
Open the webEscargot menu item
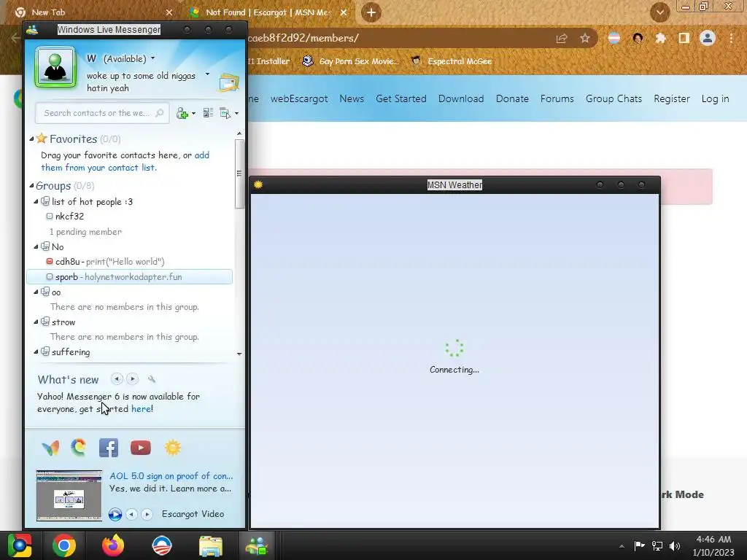point(299,98)
